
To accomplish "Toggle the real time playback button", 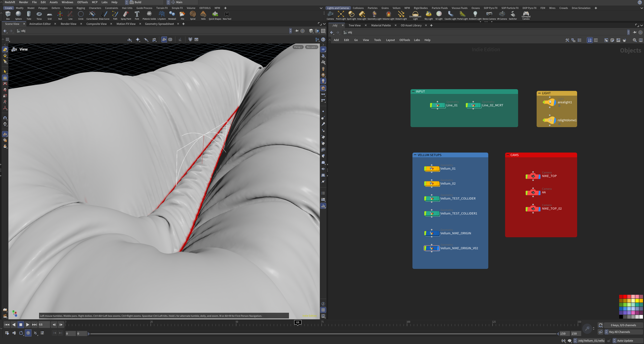I will 28,333.
